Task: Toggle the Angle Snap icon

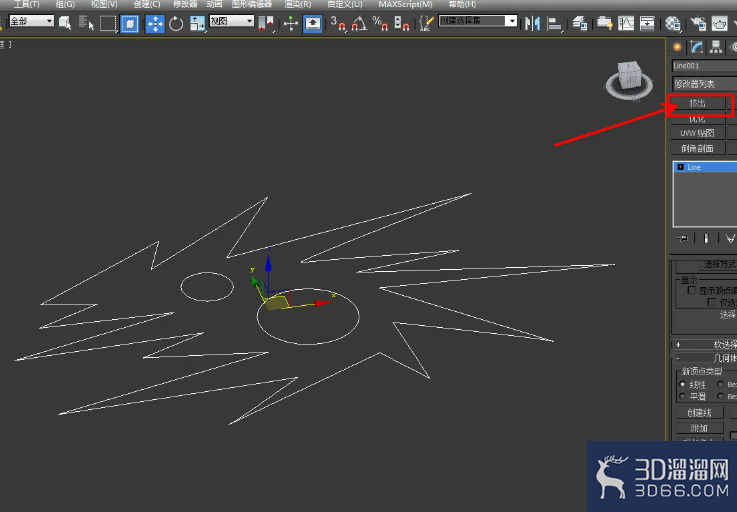Action: pos(359,23)
